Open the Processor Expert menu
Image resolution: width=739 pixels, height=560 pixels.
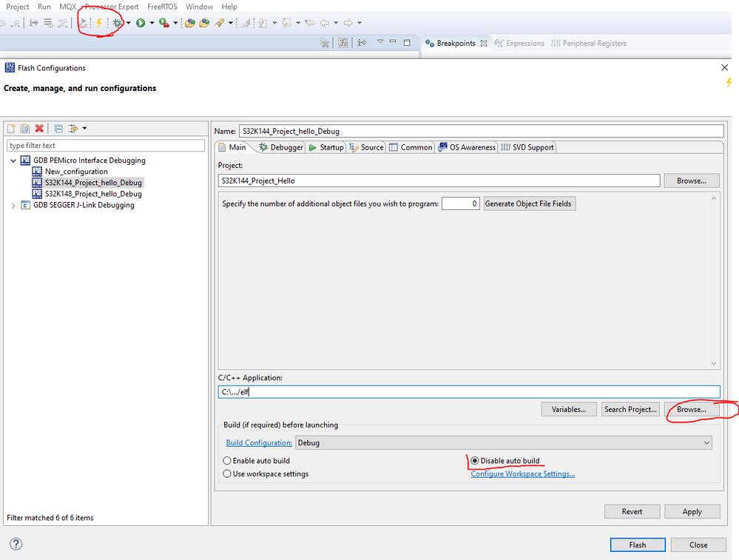click(112, 7)
